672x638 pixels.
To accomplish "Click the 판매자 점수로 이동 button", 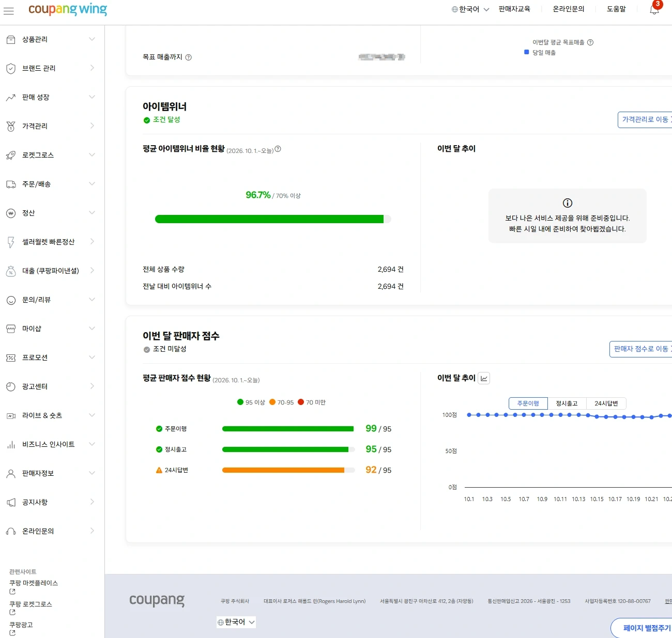I will coord(641,349).
